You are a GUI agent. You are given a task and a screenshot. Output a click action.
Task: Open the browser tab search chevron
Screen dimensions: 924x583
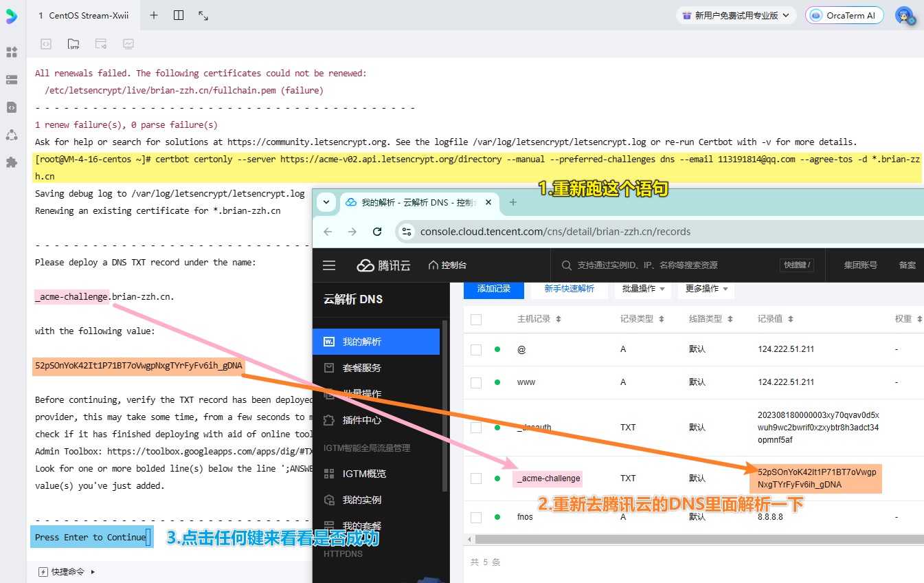[326, 202]
